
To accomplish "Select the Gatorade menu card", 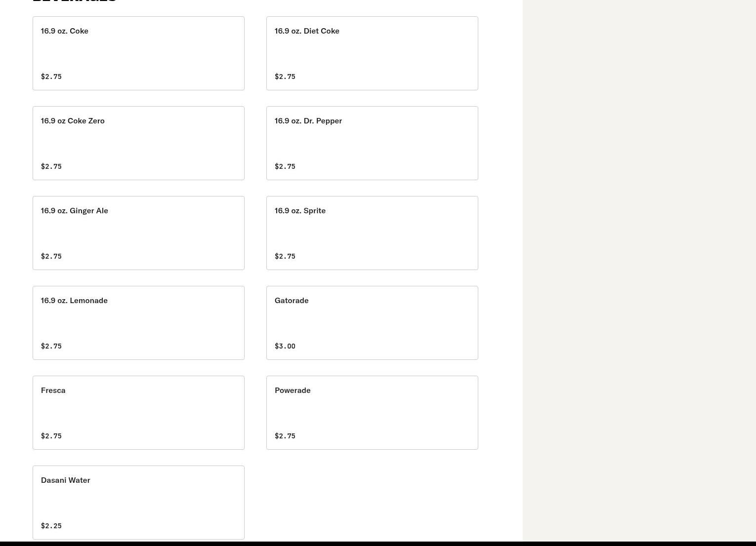I will [x=372, y=323].
